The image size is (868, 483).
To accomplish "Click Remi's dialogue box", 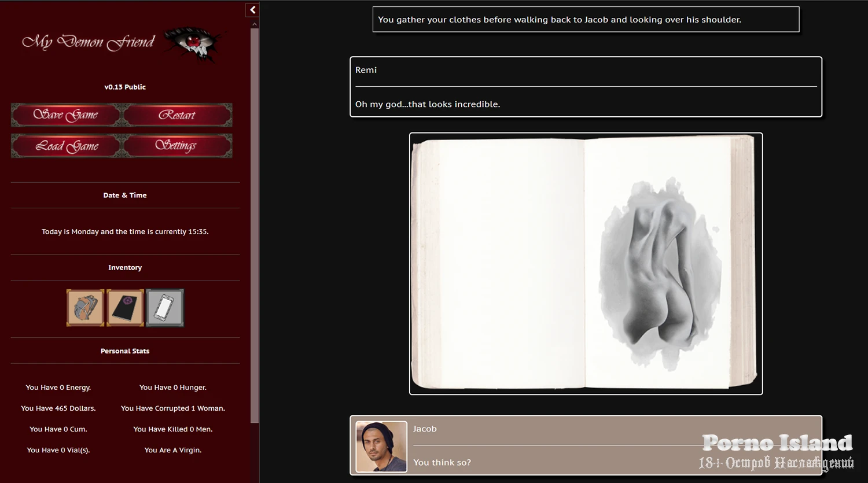I will [x=586, y=87].
